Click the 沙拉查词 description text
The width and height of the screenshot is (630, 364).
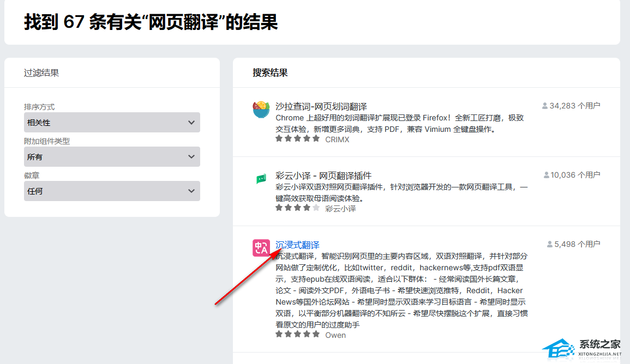400,124
